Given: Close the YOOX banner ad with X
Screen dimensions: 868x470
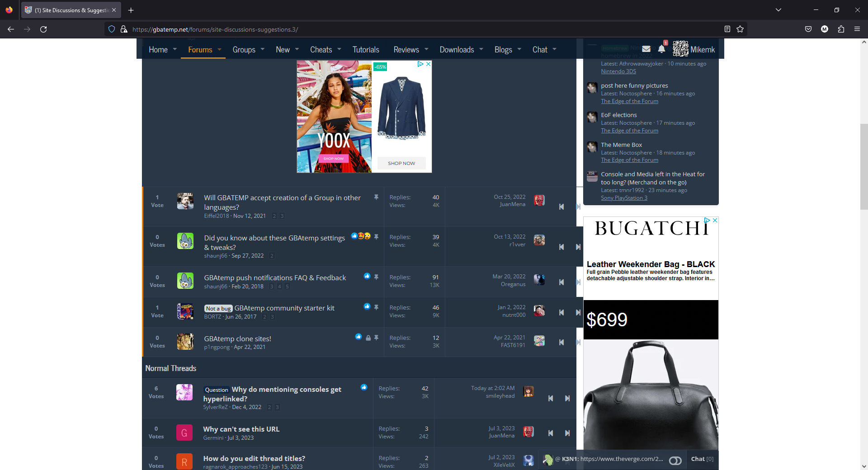Looking at the screenshot, I should click(428, 64).
